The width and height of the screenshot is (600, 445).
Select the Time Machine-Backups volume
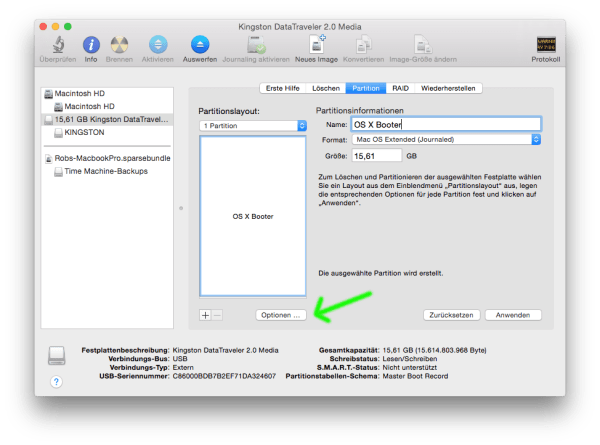pos(107,171)
